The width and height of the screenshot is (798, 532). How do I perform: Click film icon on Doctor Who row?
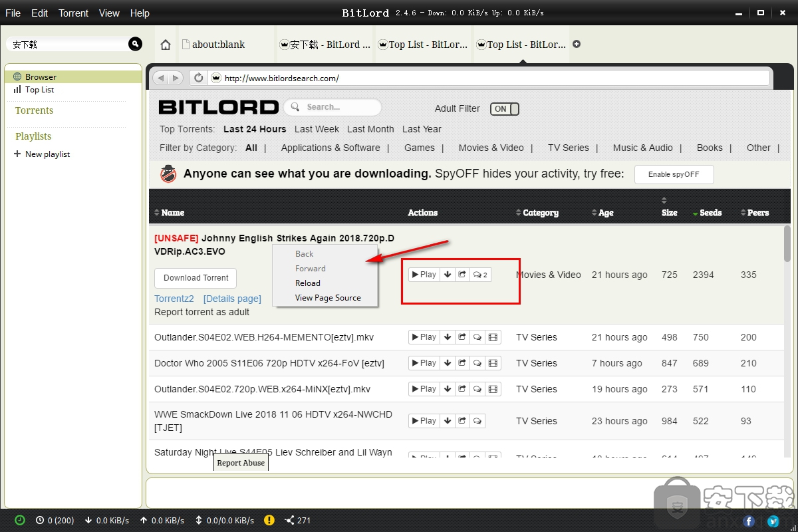point(492,363)
